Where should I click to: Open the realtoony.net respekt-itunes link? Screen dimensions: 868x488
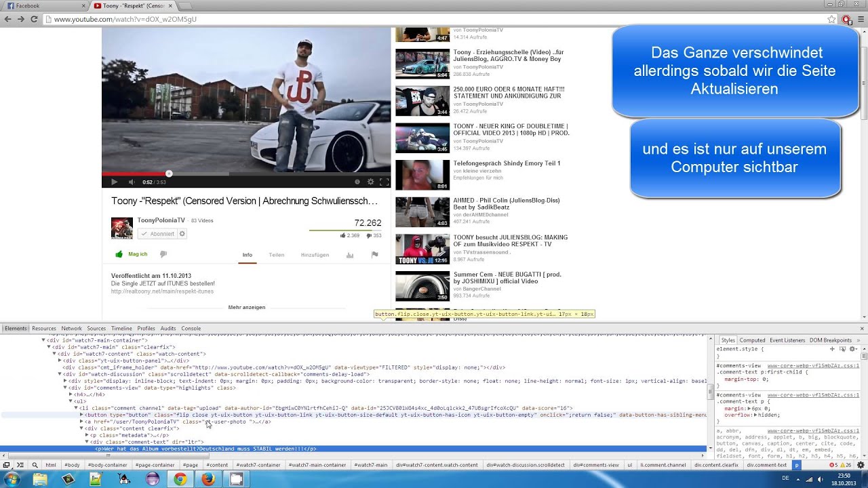point(162,291)
